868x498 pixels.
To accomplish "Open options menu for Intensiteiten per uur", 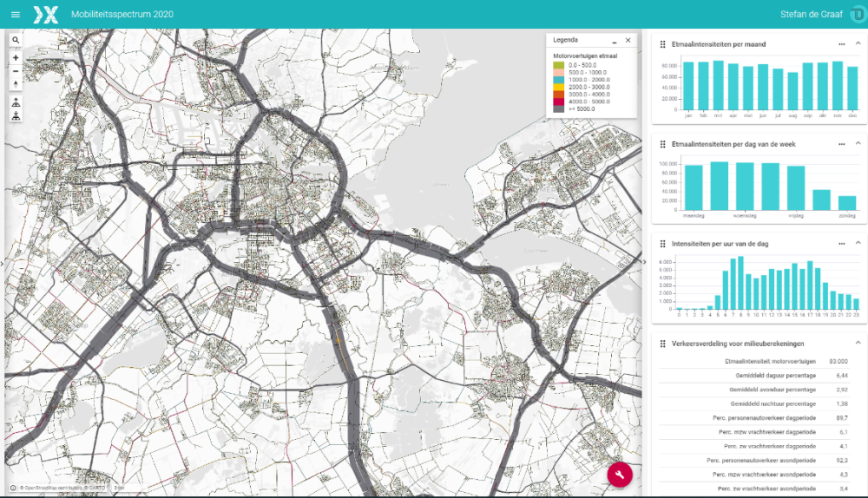I will pos(841,244).
